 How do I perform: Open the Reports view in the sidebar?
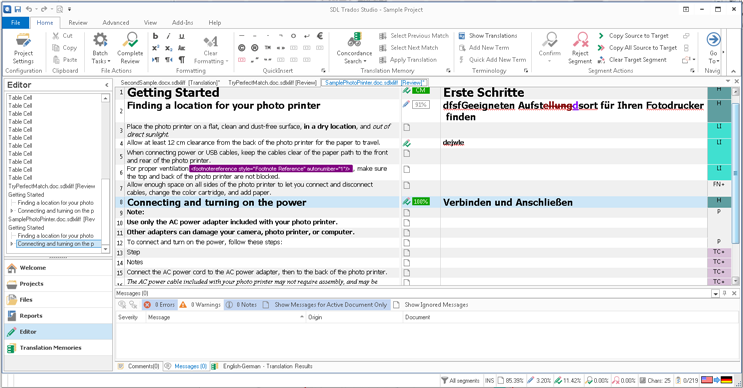(x=58, y=316)
